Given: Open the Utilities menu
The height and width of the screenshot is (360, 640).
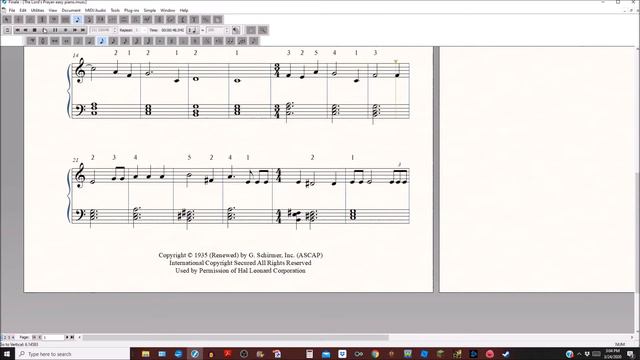Looking at the screenshot, I should (x=37, y=10).
